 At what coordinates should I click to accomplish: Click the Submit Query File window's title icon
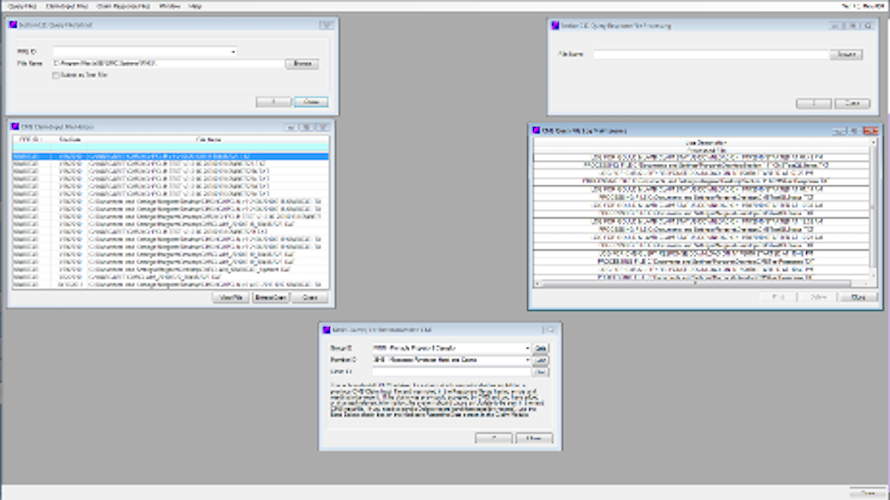pyautogui.click(x=13, y=25)
